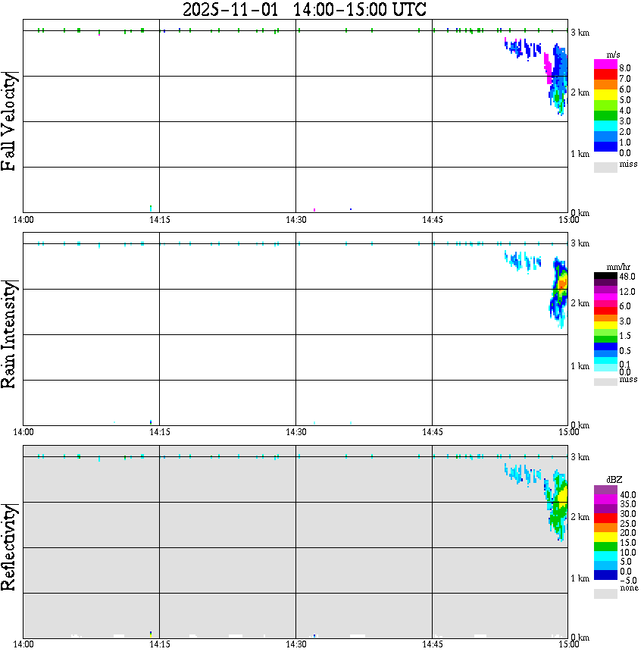Choose the yellow swatch in the dBZ legend
Screen dimensions: 644x658
pyautogui.click(x=605, y=537)
